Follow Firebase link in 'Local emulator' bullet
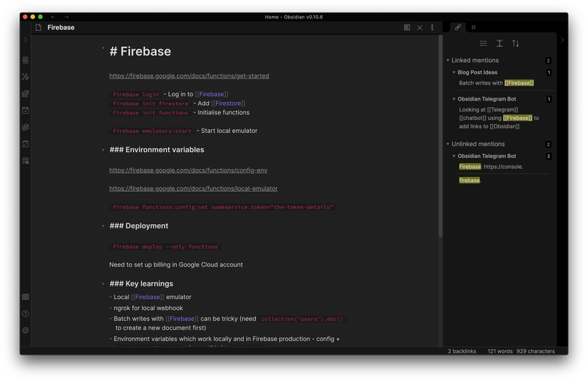588x382 pixels. pyautogui.click(x=148, y=297)
